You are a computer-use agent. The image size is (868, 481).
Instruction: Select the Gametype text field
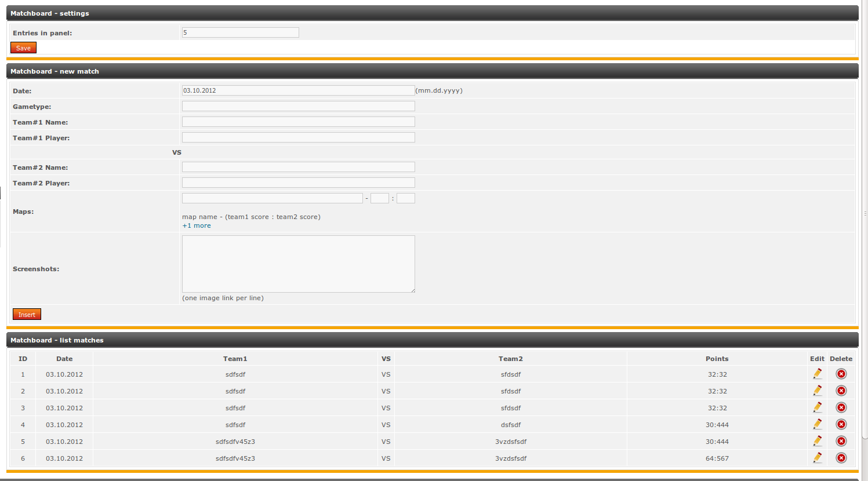click(298, 106)
